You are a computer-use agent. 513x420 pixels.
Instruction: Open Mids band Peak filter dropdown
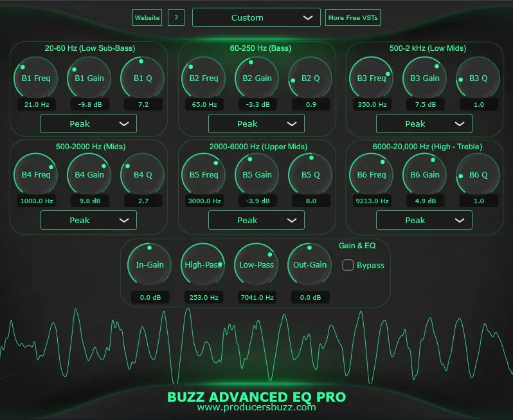click(x=89, y=220)
